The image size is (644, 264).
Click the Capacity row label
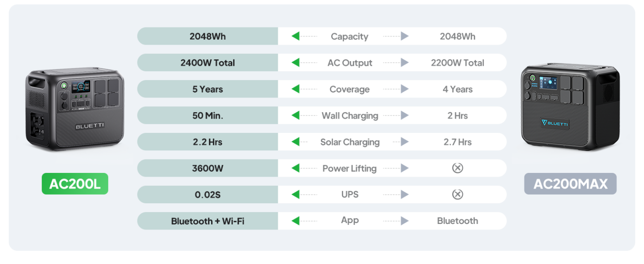pos(349,37)
